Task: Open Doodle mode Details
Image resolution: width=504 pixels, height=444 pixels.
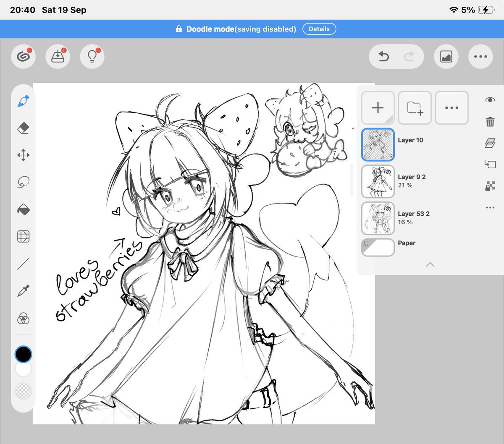Action: point(319,29)
